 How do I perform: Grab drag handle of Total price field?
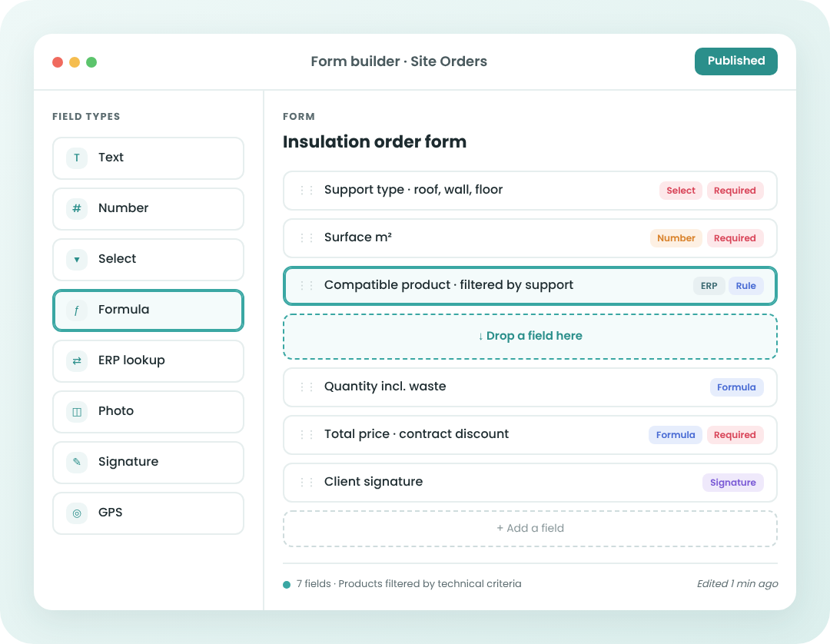(307, 434)
